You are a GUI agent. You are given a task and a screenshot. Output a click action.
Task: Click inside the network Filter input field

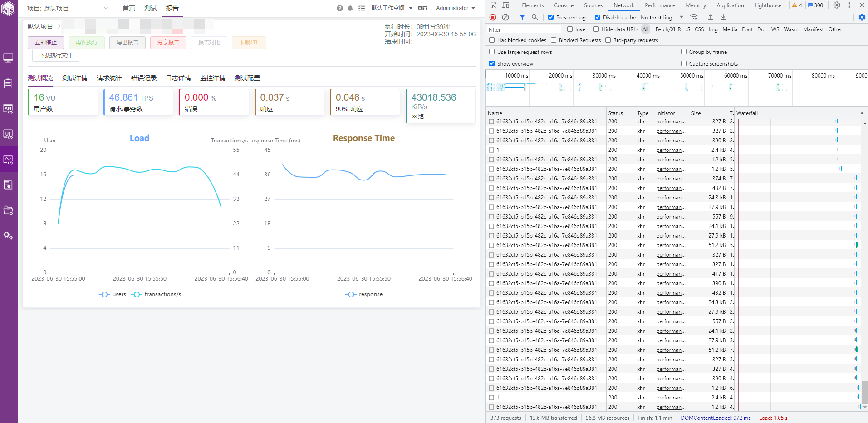pos(522,29)
